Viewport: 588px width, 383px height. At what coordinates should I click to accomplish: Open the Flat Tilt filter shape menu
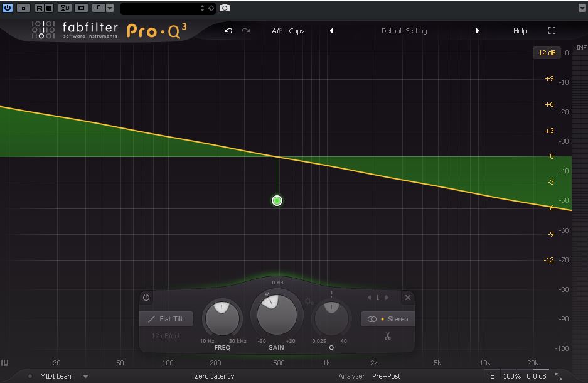pyautogui.click(x=166, y=319)
